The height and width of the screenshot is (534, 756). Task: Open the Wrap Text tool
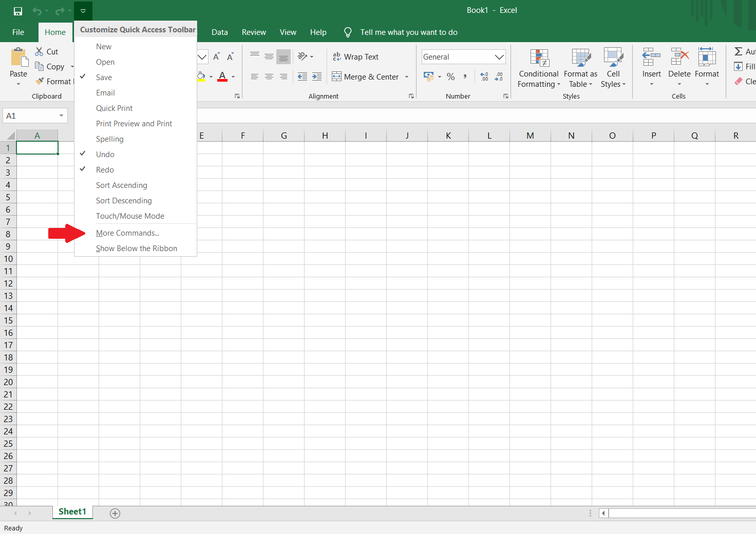(x=356, y=56)
